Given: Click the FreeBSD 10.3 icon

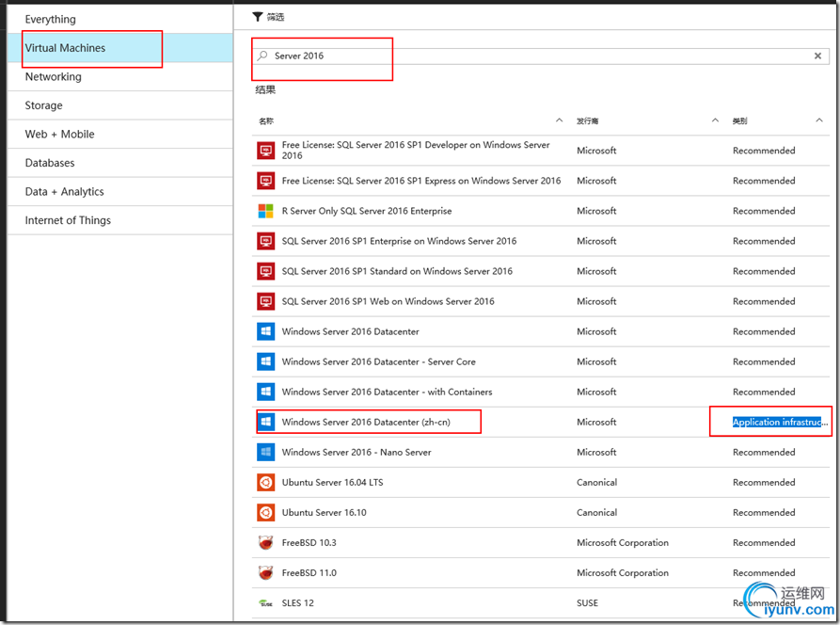Looking at the screenshot, I should pyautogui.click(x=265, y=542).
